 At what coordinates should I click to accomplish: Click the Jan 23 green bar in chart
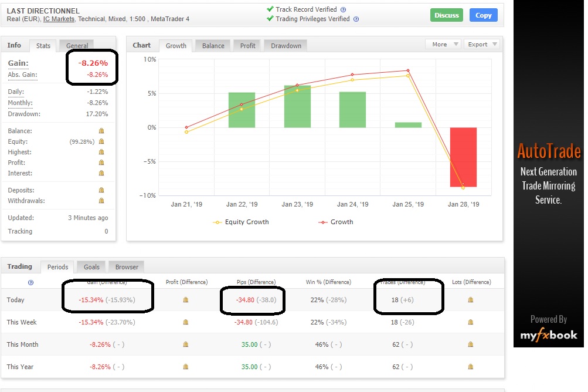pos(297,107)
